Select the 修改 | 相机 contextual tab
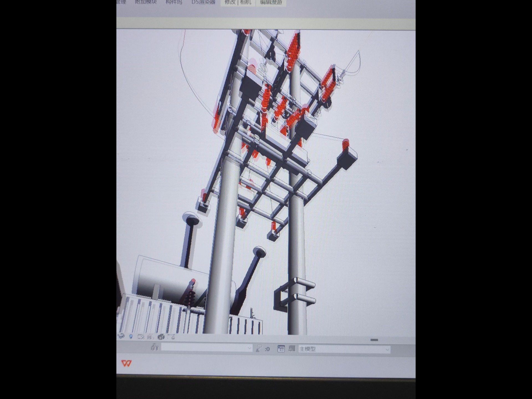The width and height of the screenshot is (532, 399). tap(238, 2)
